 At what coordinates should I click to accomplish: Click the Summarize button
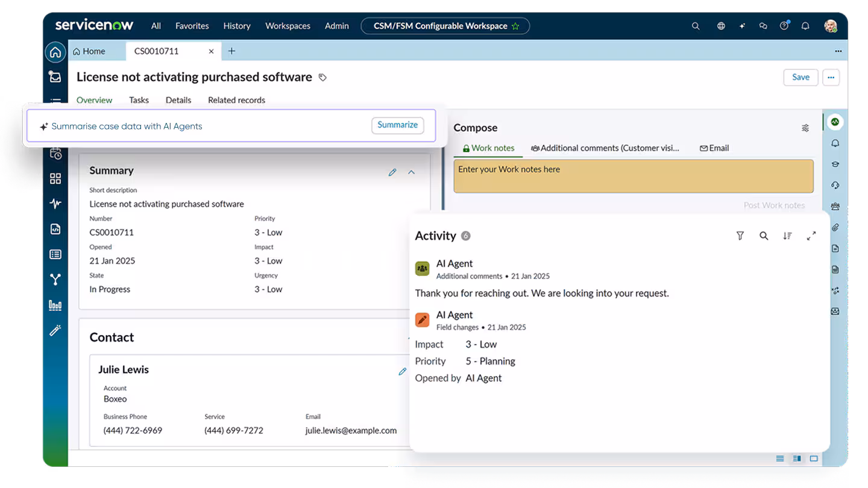(398, 125)
